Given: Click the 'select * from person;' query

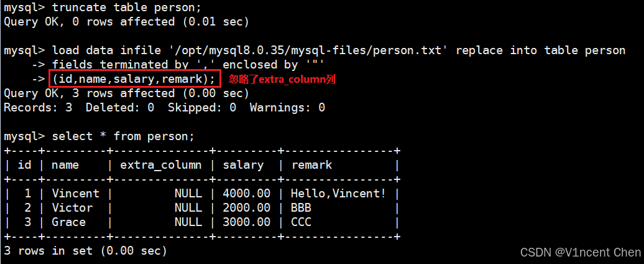Looking at the screenshot, I should [x=123, y=136].
